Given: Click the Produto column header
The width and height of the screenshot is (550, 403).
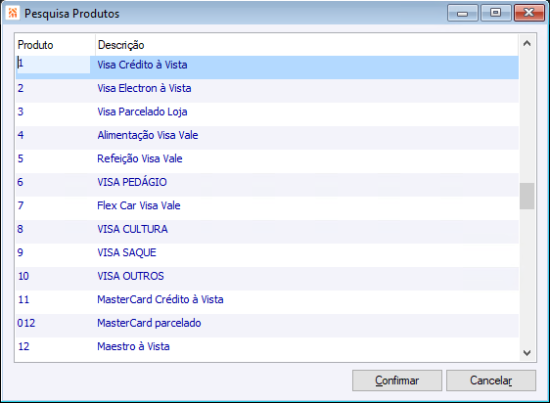Looking at the screenshot, I should coord(55,45).
